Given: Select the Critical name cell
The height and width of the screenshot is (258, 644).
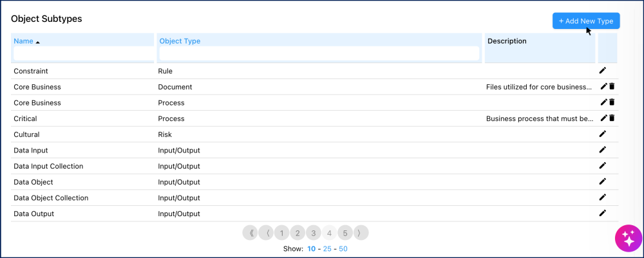Looking at the screenshot, I should [x=25, y=118].
